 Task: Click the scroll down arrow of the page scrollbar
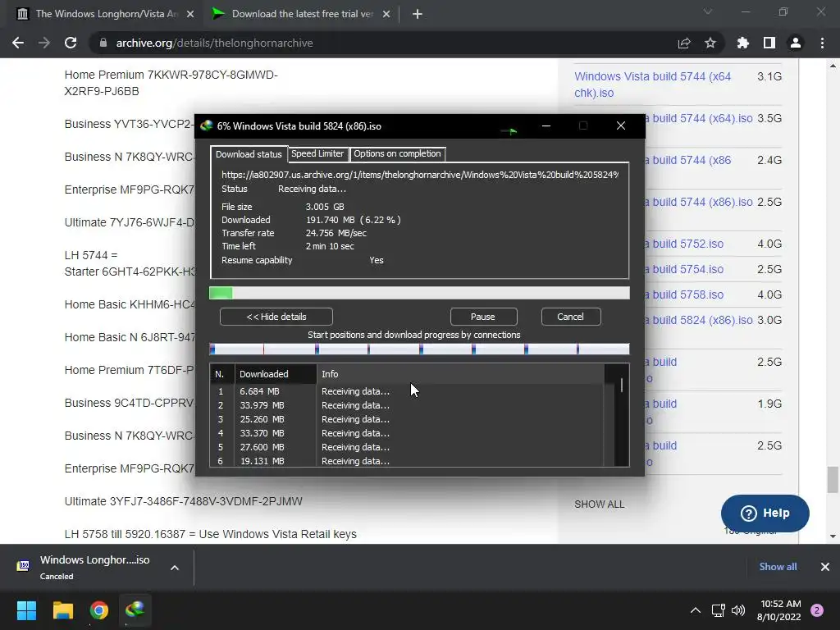pos(833,536)
